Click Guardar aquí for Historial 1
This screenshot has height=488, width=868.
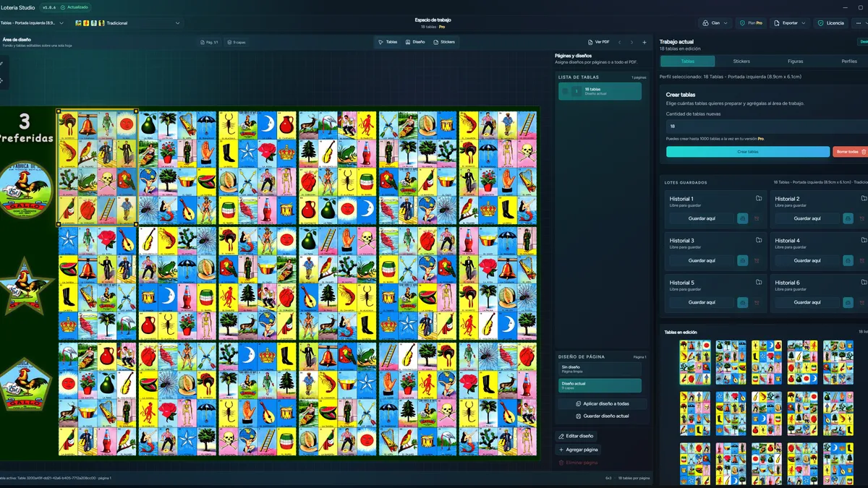click(x=701, y=218)
